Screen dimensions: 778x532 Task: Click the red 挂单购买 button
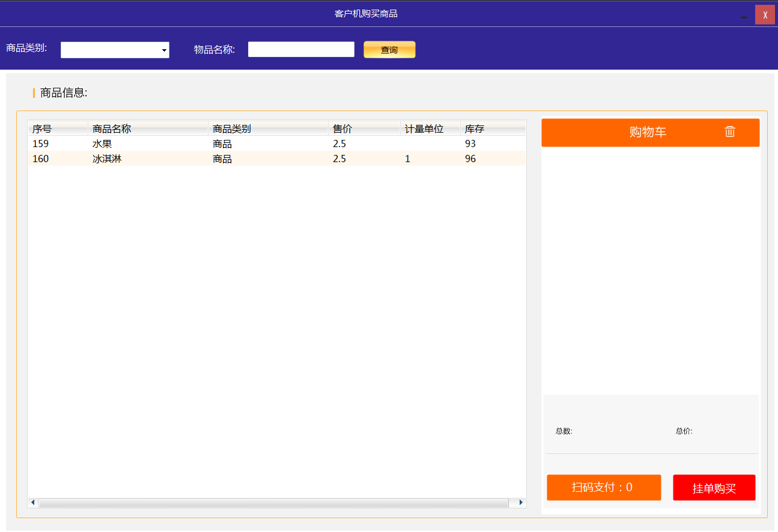point(714,488)
